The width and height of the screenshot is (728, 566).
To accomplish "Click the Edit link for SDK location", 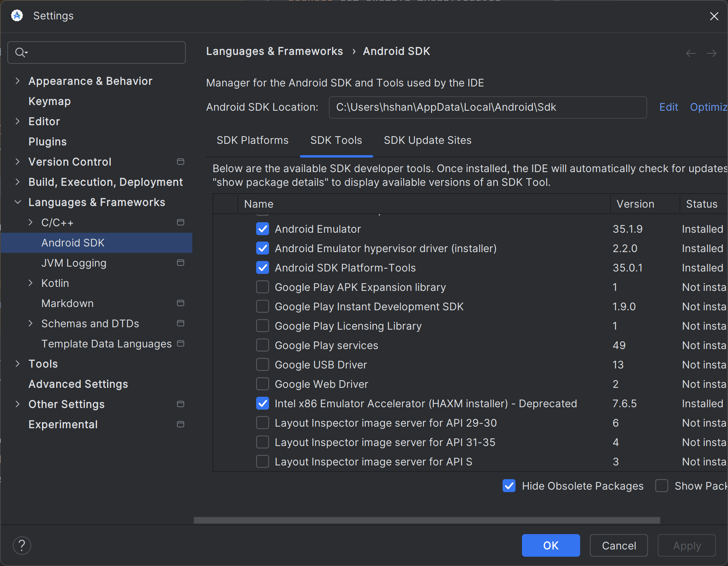I will pos(668,107).
